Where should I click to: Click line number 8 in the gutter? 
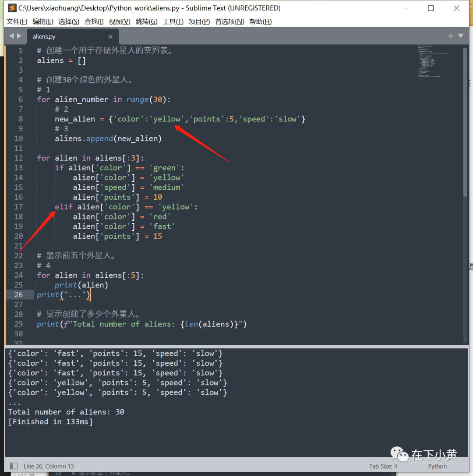[20, 119]
